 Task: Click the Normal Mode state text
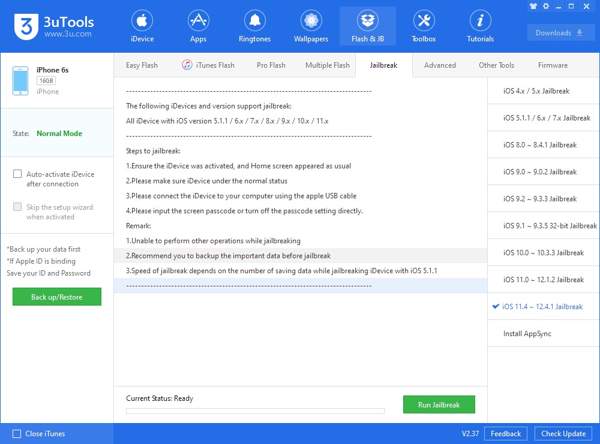coord(59,133)
